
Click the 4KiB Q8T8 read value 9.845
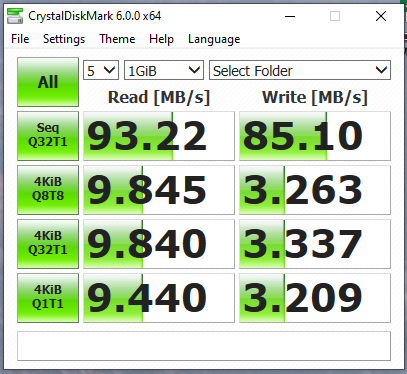coord(159,190)
